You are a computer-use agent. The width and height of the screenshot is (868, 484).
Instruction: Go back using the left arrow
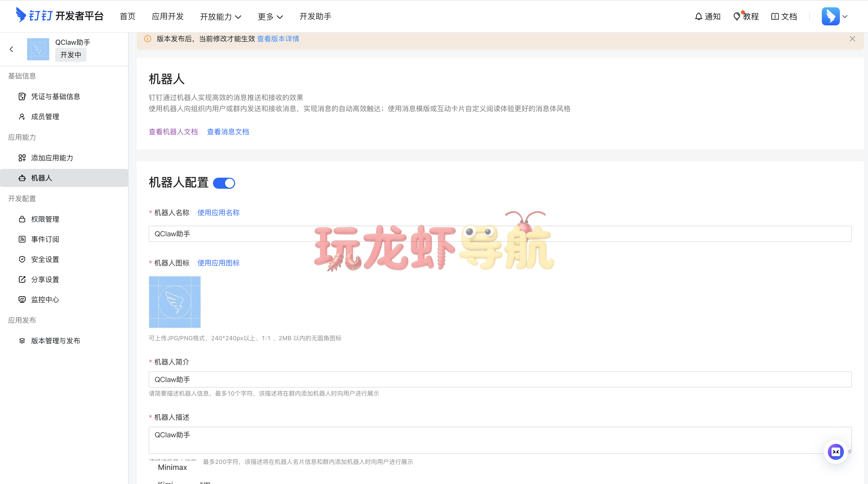(12, 49)
